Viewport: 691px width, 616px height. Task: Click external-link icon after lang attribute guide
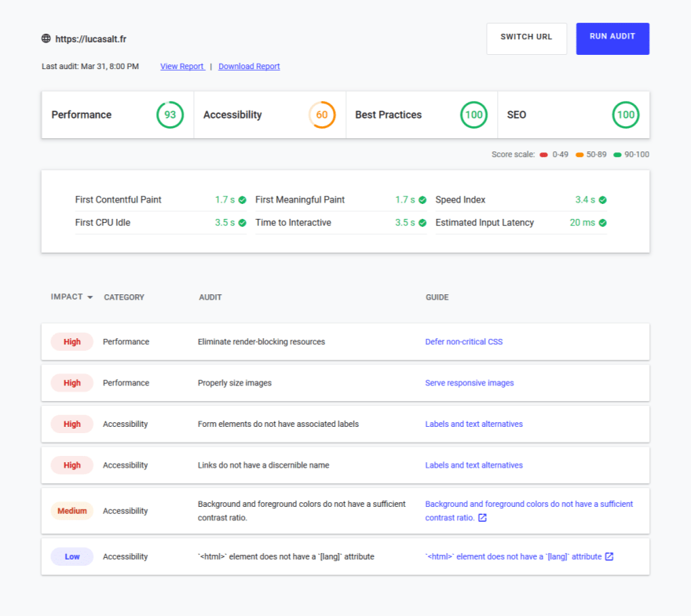pyautogui.click(x=609, y=556)
